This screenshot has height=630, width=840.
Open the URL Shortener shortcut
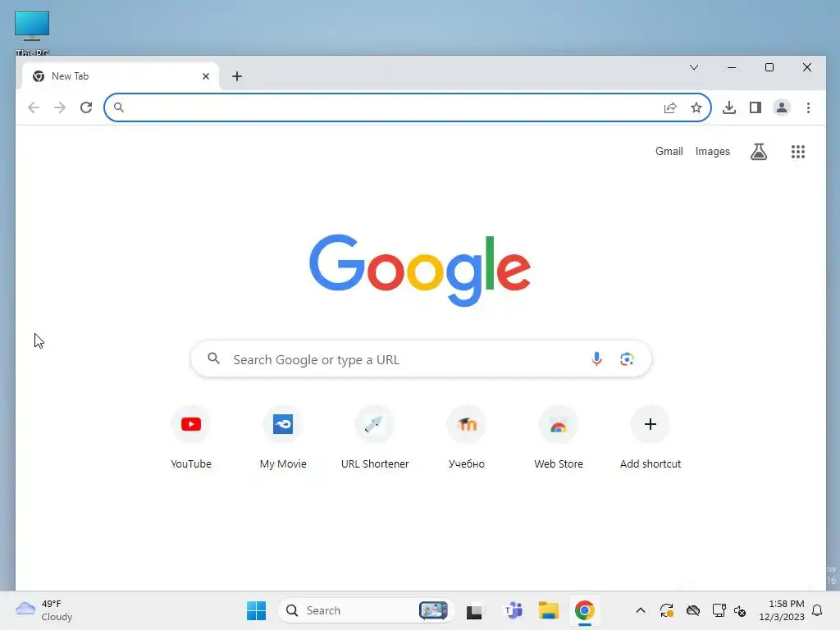pyautogui.click(x=375, y=438)
